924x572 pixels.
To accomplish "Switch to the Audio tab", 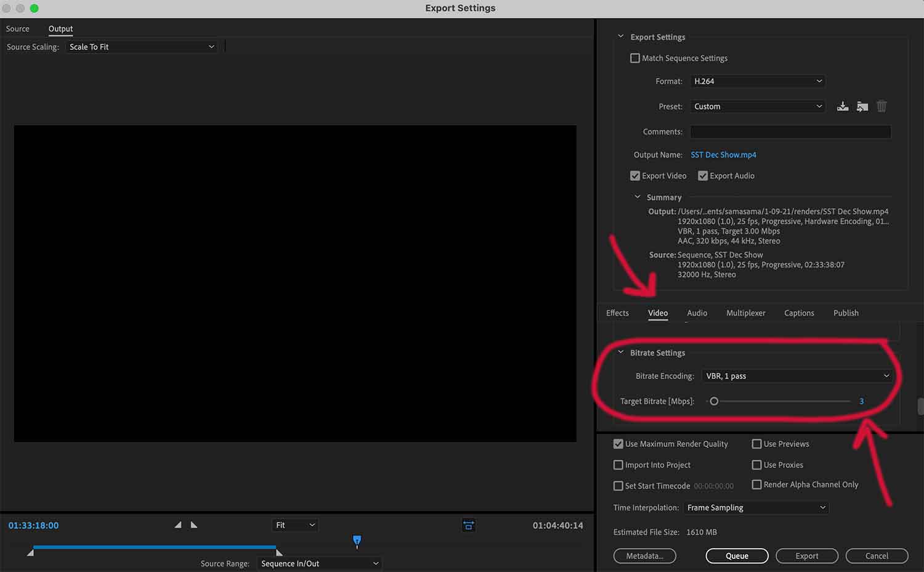I will pyautogui.click(x=697, y=313).
